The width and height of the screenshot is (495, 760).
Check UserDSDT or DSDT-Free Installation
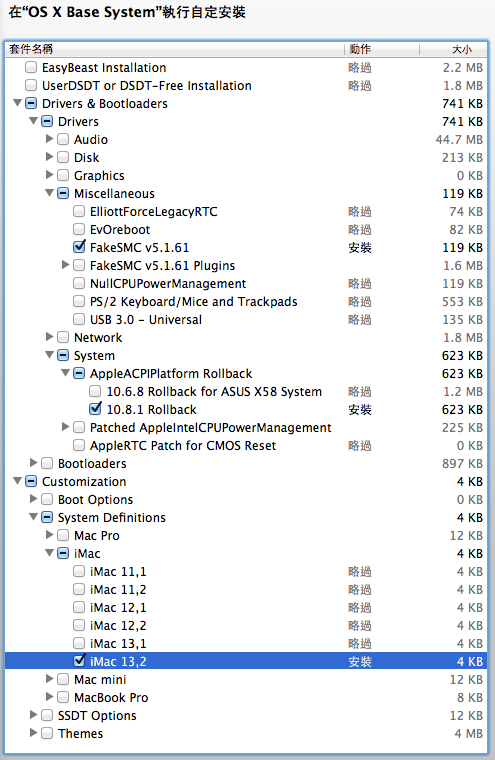click(x=31, y=85)
